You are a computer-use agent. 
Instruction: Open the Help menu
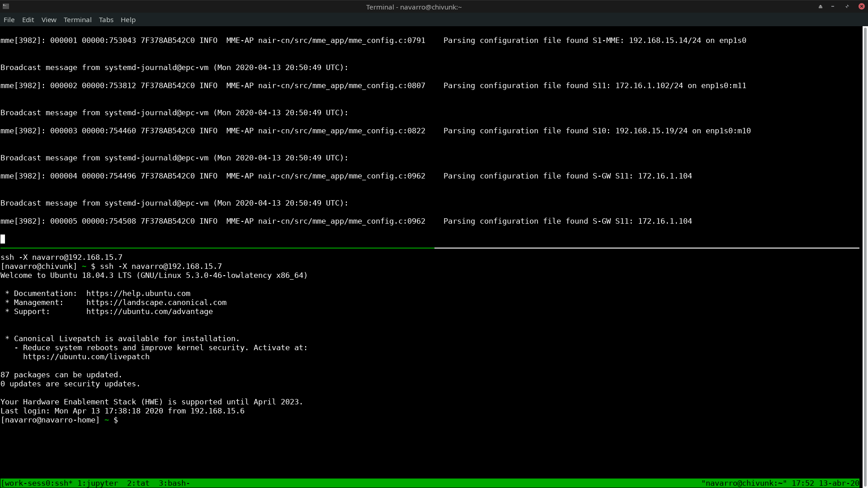click(128, 20)
